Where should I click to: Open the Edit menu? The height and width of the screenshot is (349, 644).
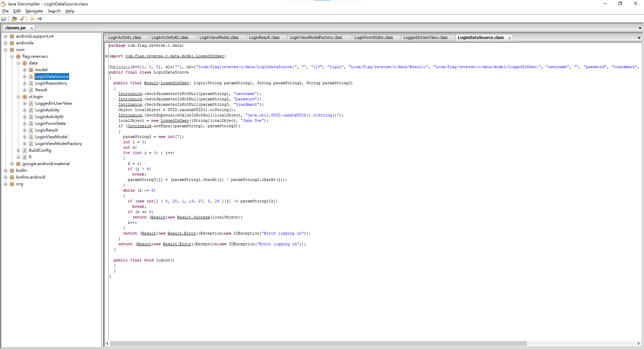[17, 11]
